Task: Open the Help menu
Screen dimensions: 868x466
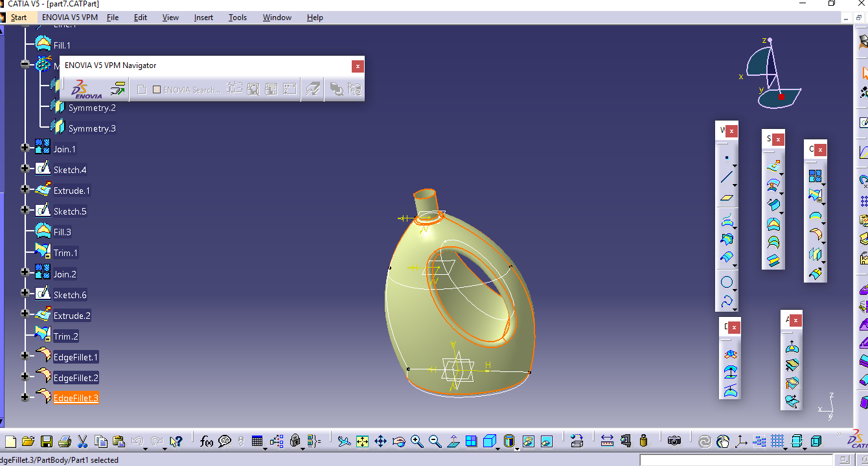Action: (315, 17)
